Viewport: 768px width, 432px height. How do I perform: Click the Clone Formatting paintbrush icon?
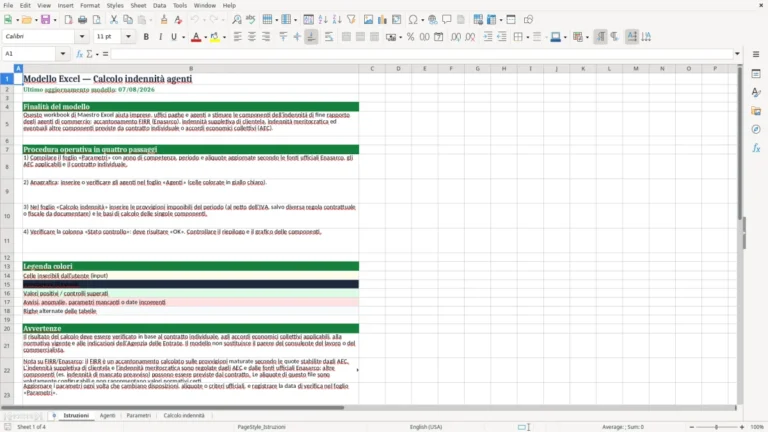164,20
